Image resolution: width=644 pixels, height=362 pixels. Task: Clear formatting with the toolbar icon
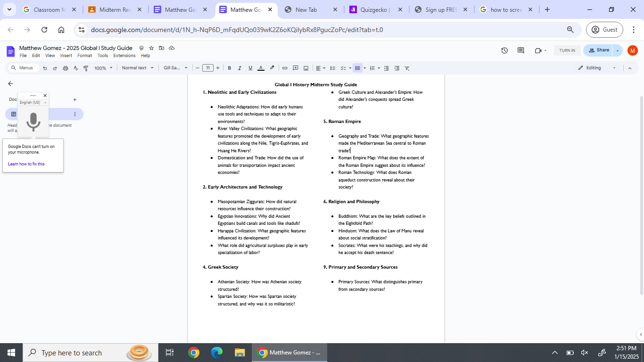pyautogui.click(x=407, y=68)
